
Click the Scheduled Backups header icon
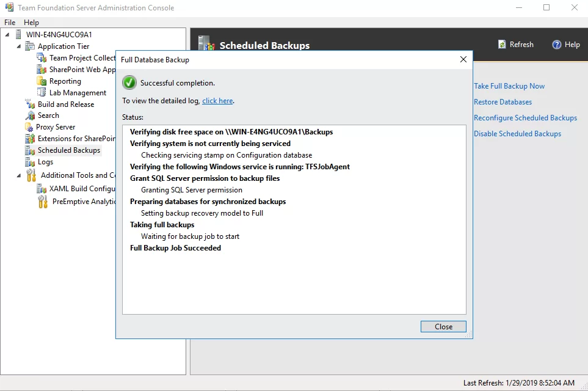(x=206, y=43)
